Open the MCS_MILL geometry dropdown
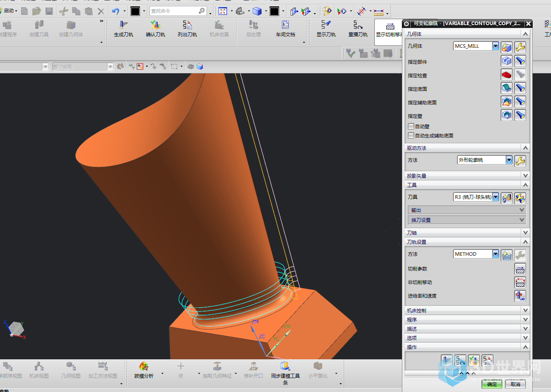 tap(496, 46)
